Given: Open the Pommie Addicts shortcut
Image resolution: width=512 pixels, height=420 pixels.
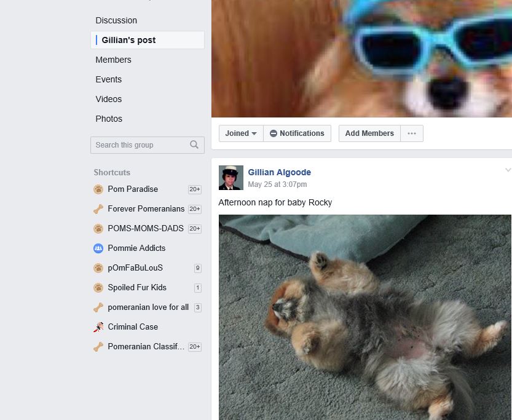Looking at the screenshot, I should [136, 248].
